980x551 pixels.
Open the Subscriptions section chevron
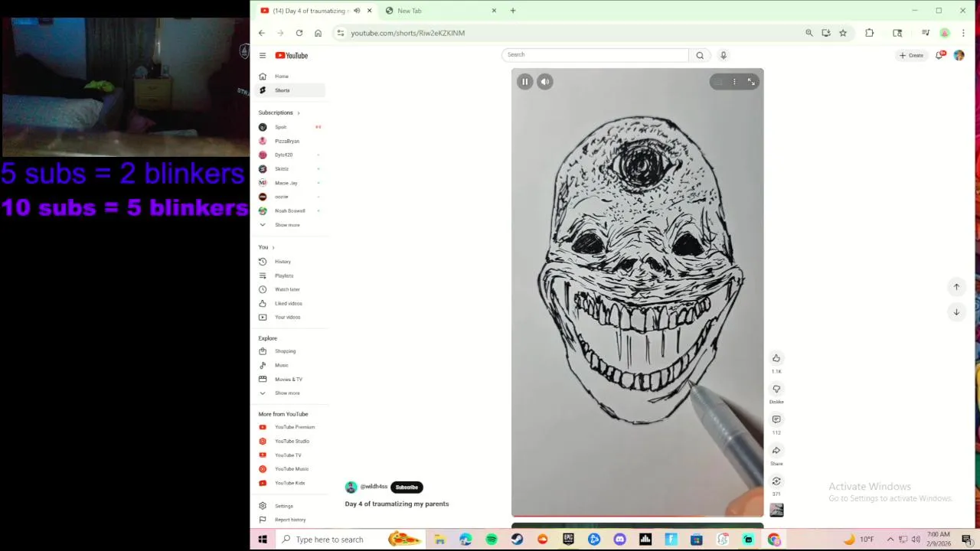click(299, 113)
